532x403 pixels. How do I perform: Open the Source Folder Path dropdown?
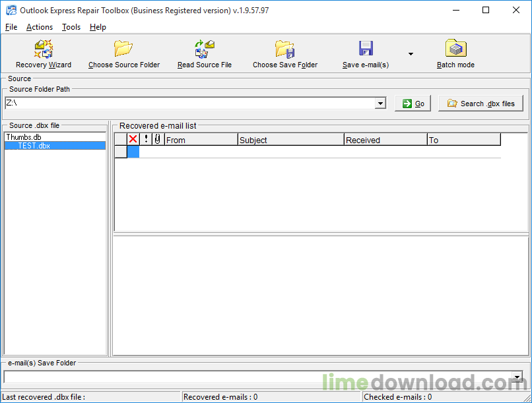tap(380, 103)
